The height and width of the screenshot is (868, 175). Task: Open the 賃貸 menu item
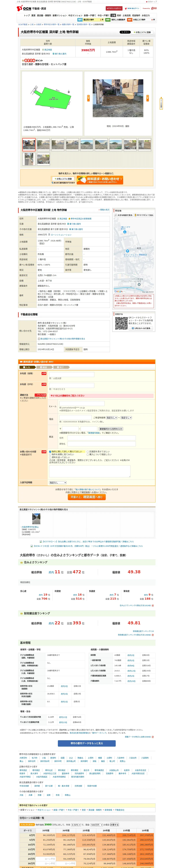click(33, 15)
